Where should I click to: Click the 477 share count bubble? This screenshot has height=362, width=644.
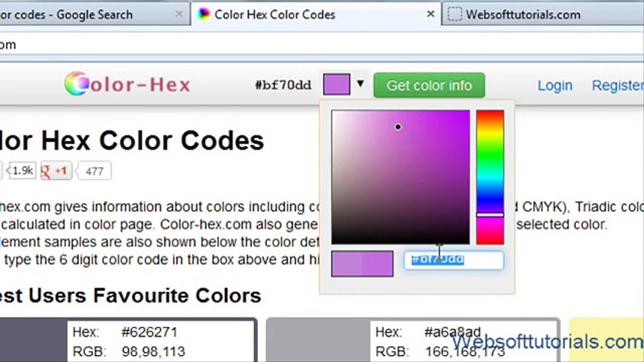[94, 171]
